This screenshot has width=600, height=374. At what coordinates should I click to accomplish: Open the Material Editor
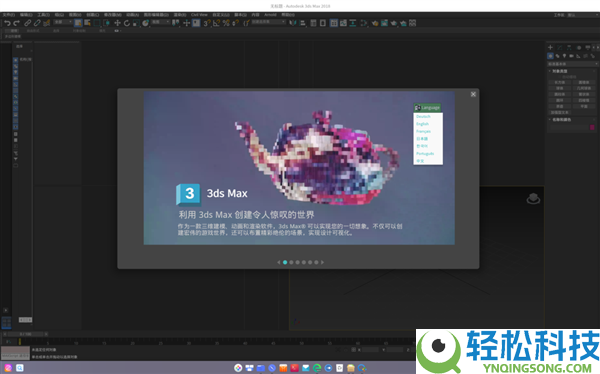364,23
